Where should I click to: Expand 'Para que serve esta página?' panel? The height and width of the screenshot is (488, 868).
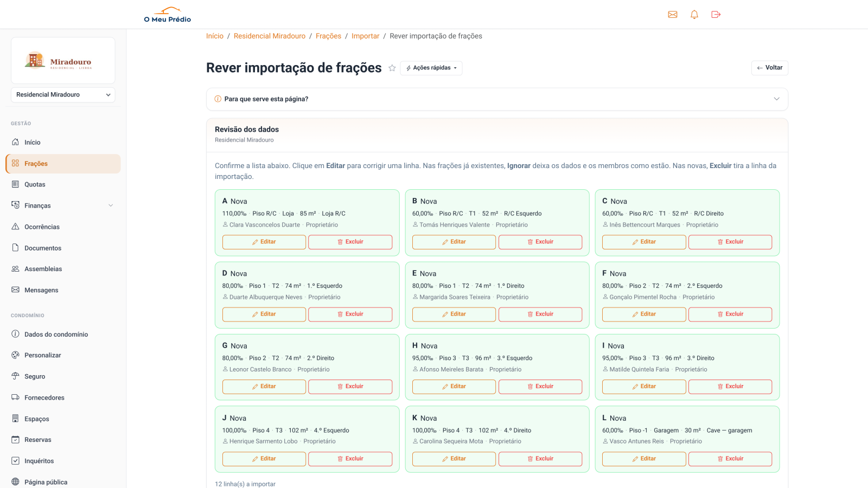[x=497, y=99]
